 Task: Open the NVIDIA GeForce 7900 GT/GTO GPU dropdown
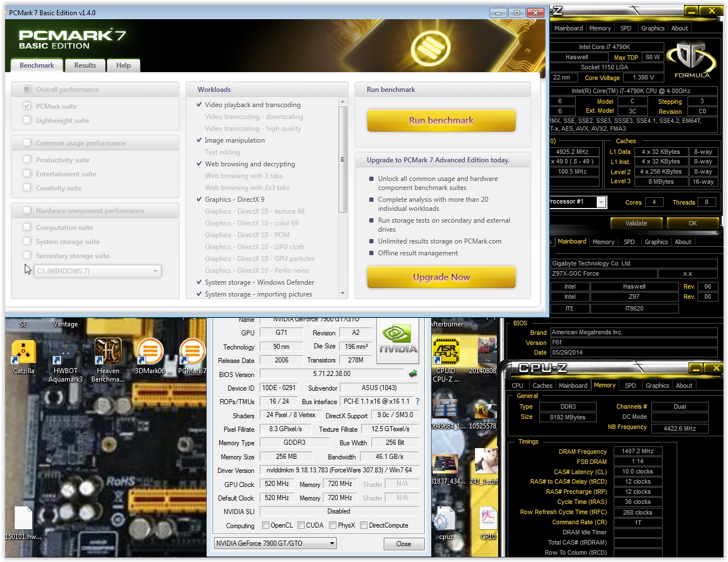pyautogui.click(x=275, y=543)
